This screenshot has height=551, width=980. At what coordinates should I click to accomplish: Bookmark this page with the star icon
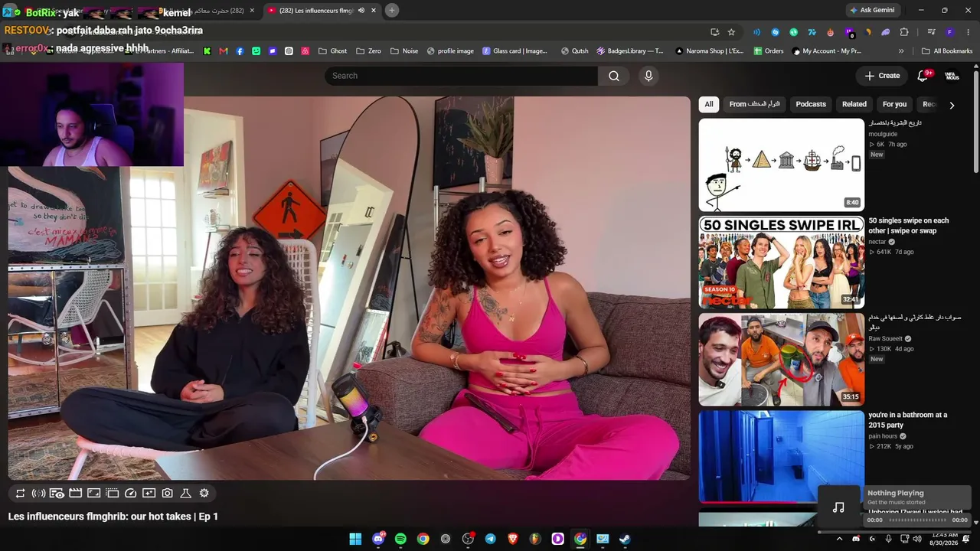tap(731, 32)
